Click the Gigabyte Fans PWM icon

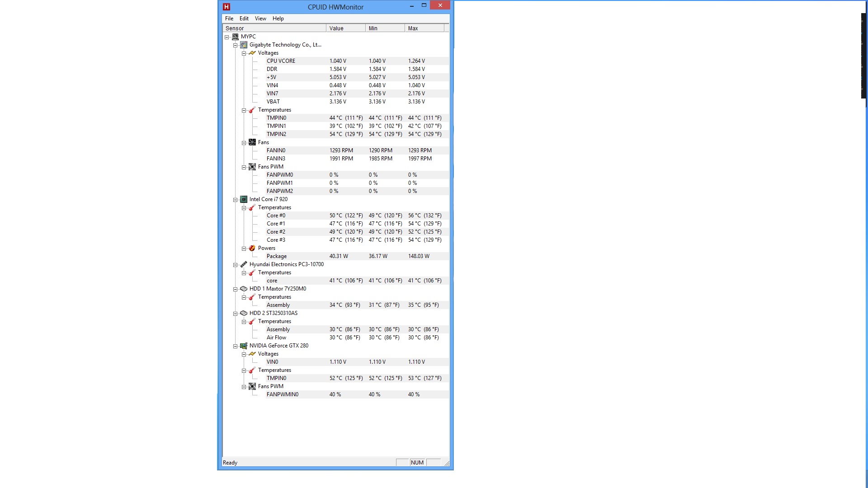[252, 167]
